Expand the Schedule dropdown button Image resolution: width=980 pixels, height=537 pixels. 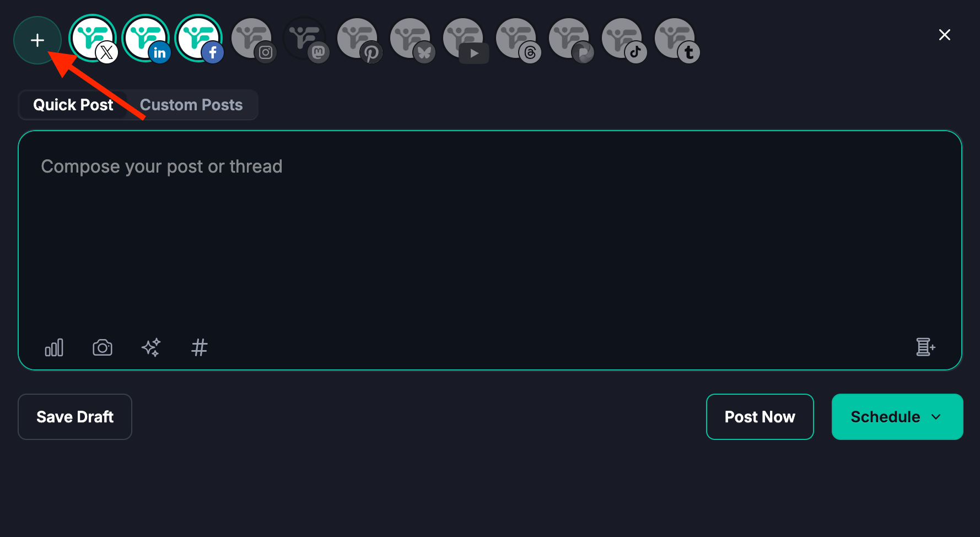point(897,417)
